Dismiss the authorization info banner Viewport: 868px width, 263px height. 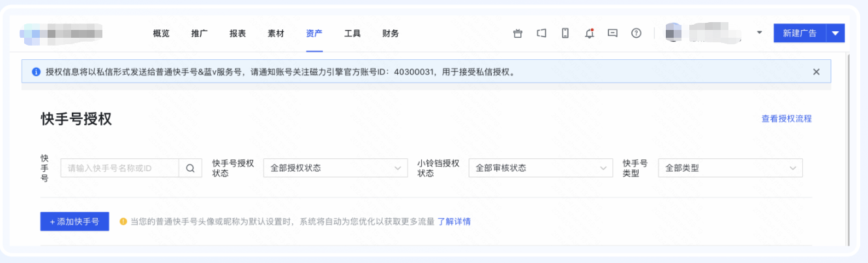(x=816, y=72)
